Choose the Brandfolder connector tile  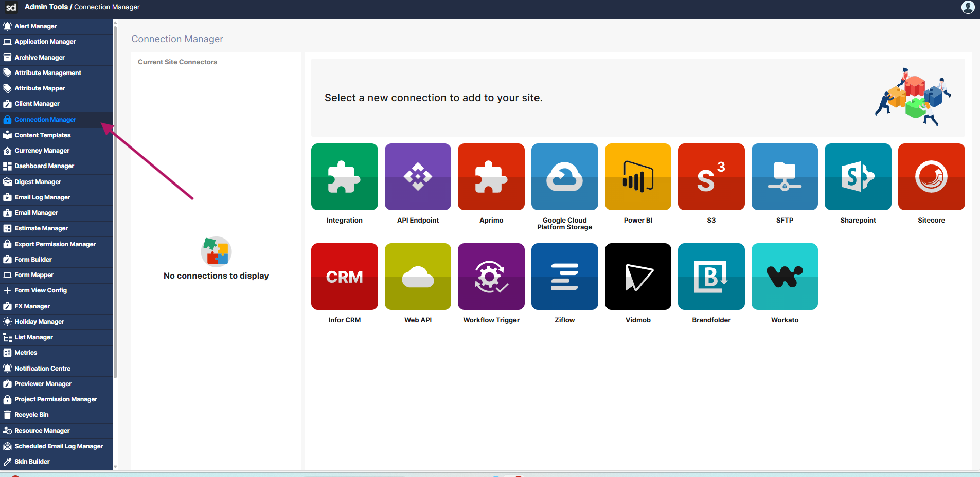coord(711,277)
